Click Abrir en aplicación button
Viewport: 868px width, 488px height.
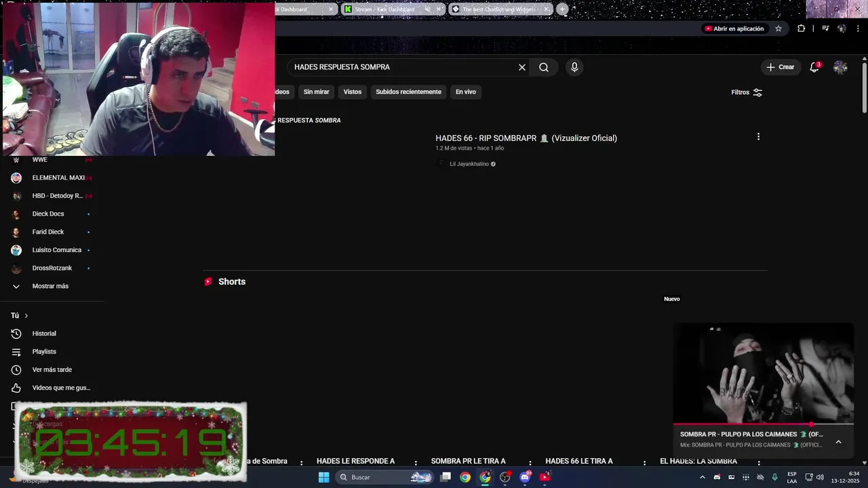click(734, 28)
